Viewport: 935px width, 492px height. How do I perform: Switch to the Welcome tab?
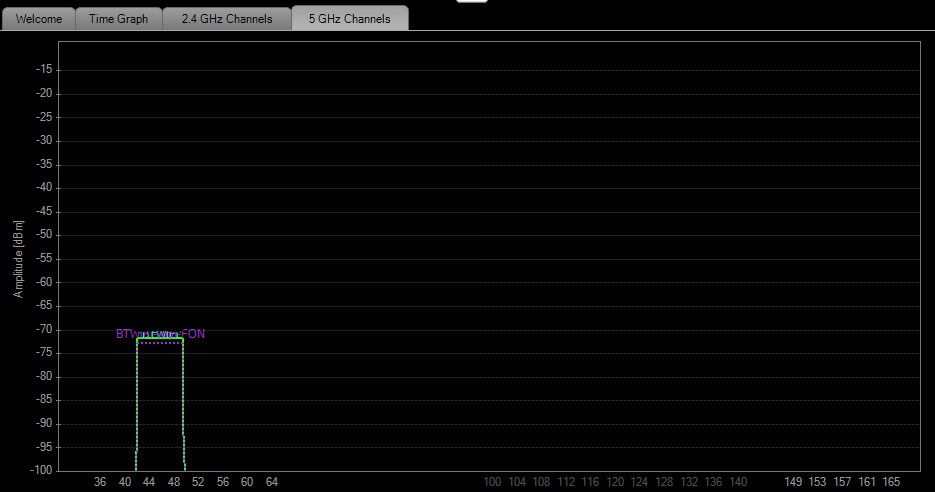(x=39, y=18)
